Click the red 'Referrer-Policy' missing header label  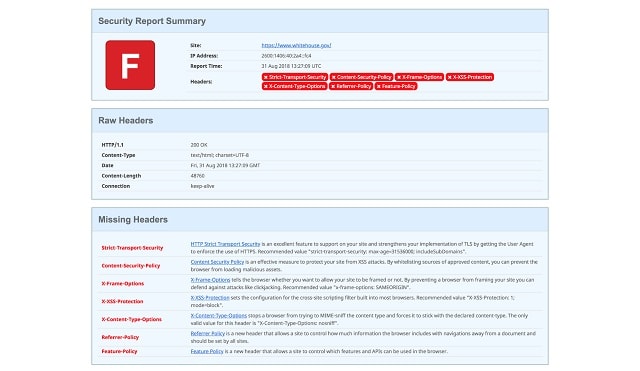point(120,337)
